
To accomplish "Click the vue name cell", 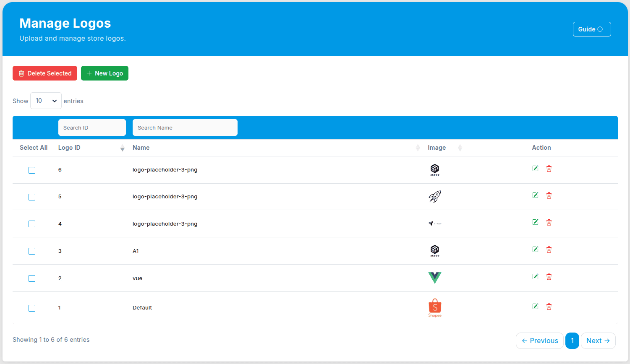I will tap(137, 278).
